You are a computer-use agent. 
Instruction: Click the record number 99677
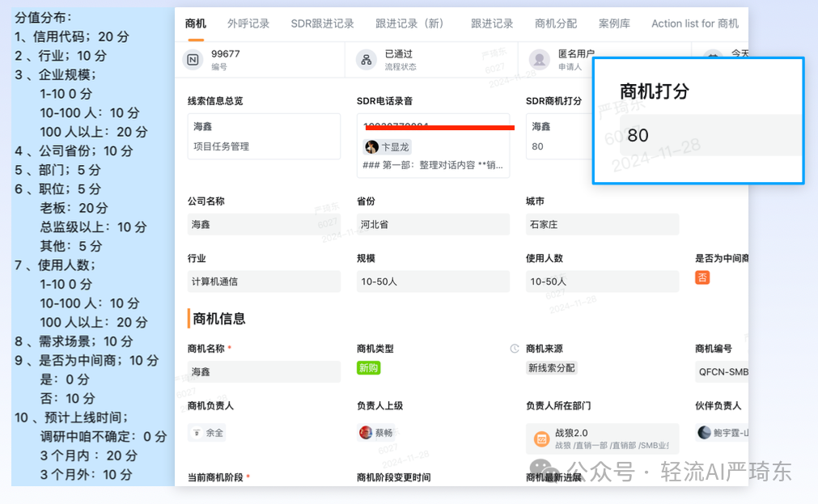226,53
